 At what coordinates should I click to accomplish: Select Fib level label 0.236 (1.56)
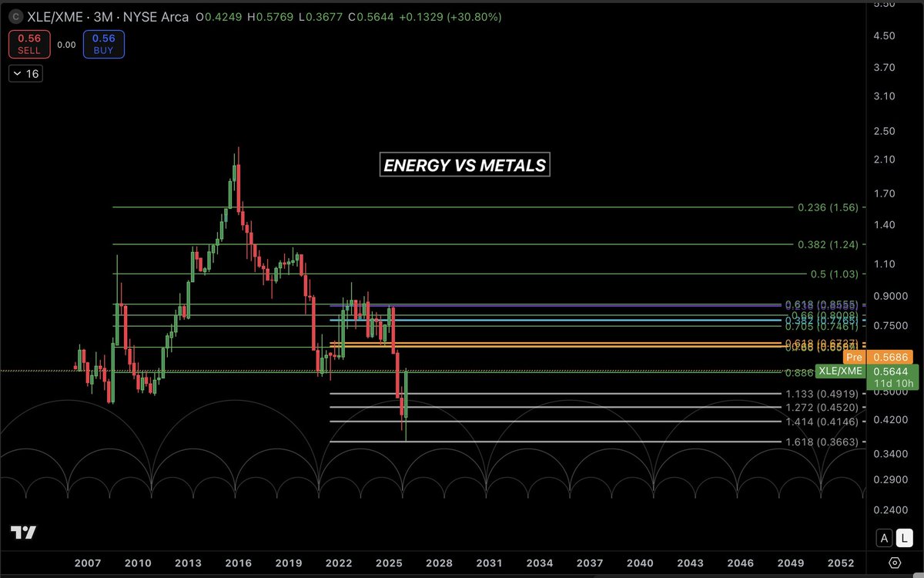click(x=828, y=207)
